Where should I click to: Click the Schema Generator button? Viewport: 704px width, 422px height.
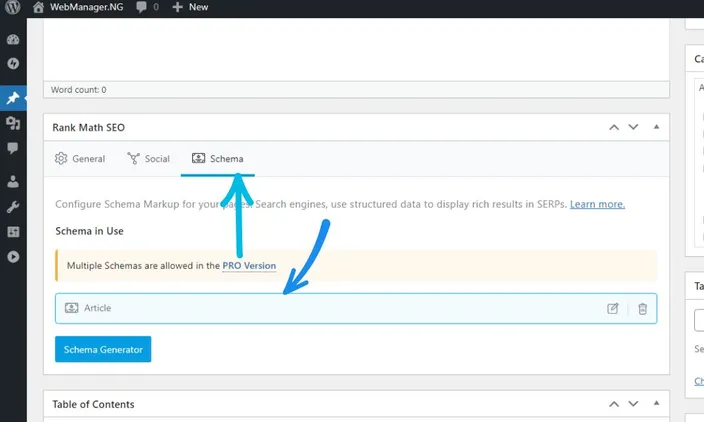pyautogui.click(x=103, y=349)
